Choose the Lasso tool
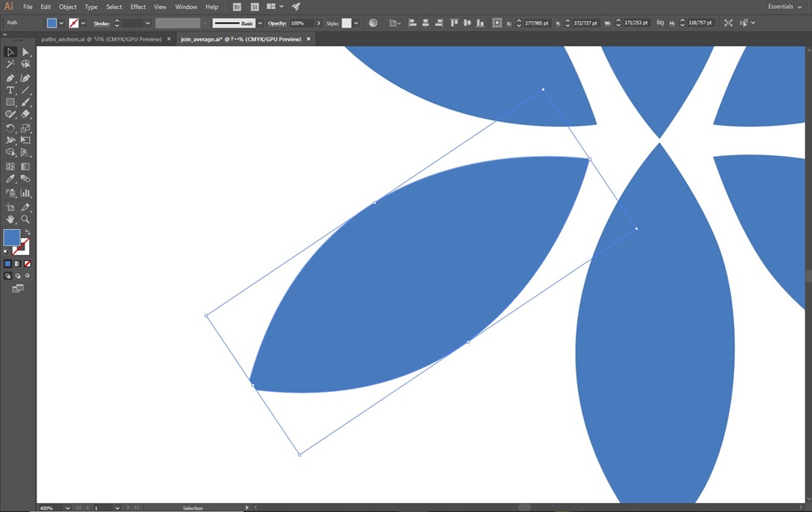The height and width of the screenshot is (512, 812). point(25,64)
